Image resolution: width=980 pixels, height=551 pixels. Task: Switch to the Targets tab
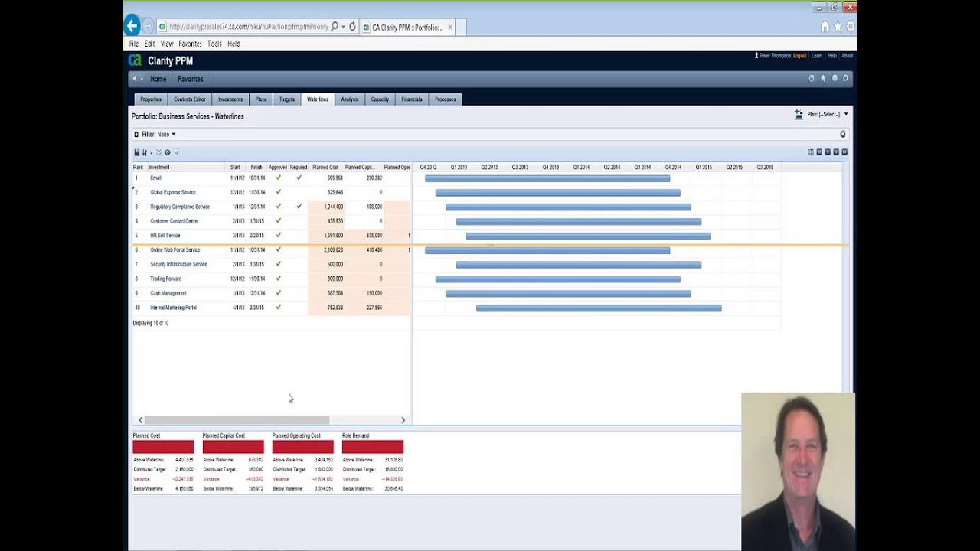pyautogui.click(x=287, y=99)
